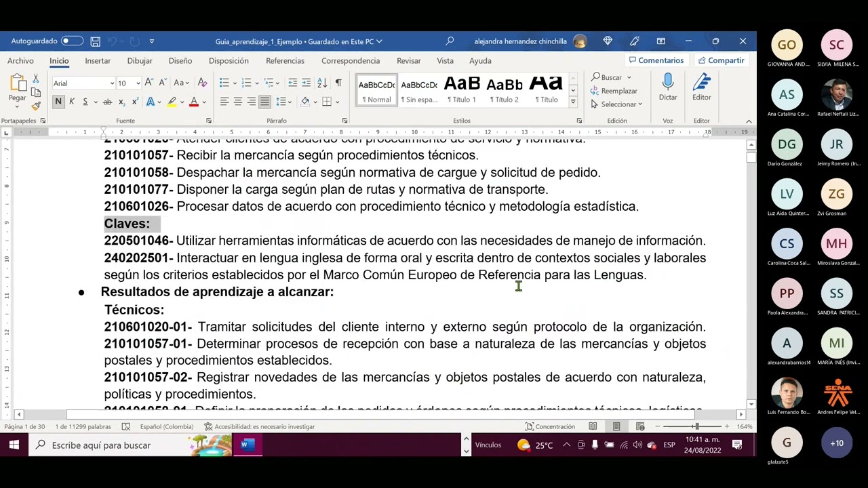868x488 pixels.
Task: Center align the text
Action: [237, 102]
